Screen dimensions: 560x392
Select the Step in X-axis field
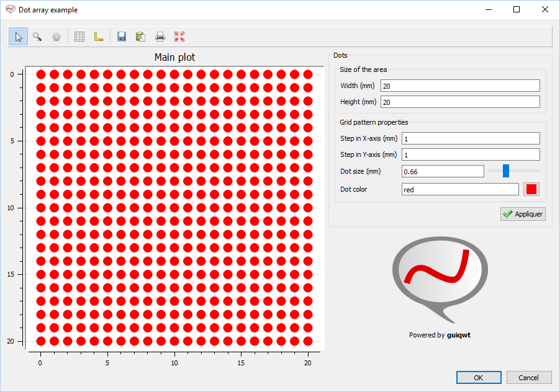click(x=471, y=138)
